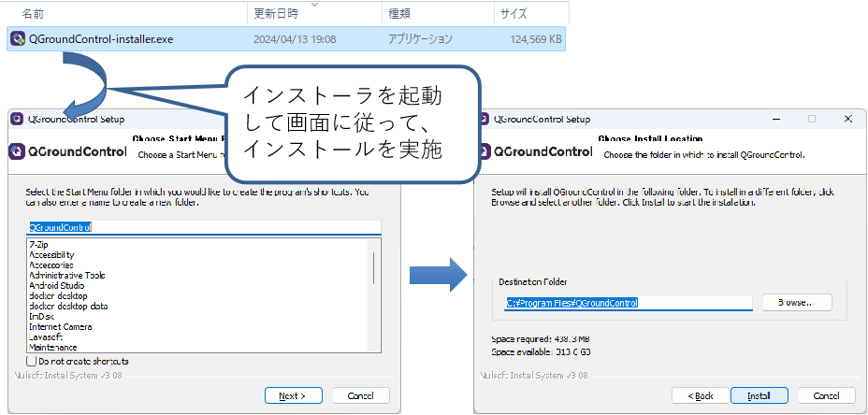Click QGroundControl logo in Start Menu setup window
The image size is (868, 415).
(x=68, y=151)
